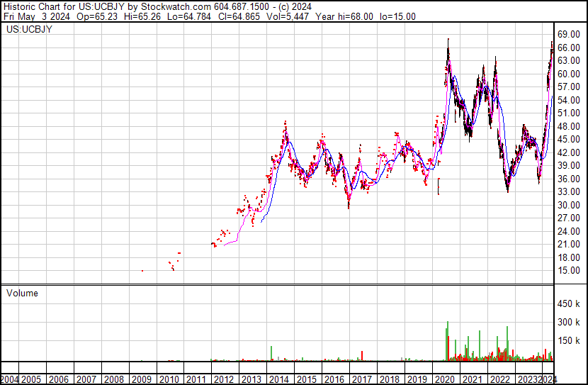The width and height of the screenshot is (588, 385).
Task: Click the 150 k volume axis label
Action: 569,341
